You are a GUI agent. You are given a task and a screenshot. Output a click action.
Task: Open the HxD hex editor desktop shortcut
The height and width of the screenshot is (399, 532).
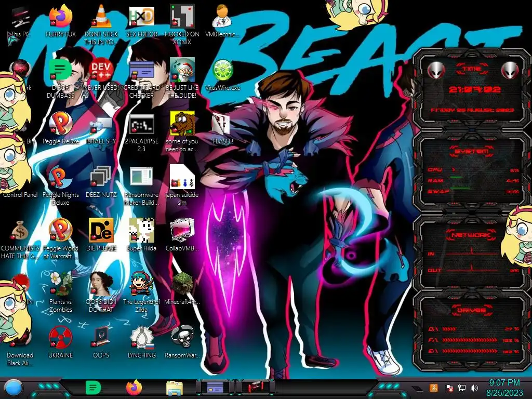coord(142,22)
